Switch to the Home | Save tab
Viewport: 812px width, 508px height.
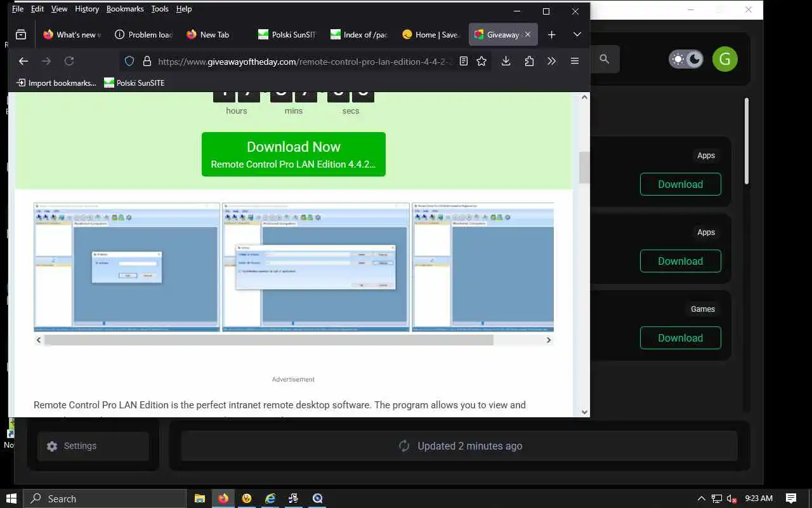click(431, 35)
